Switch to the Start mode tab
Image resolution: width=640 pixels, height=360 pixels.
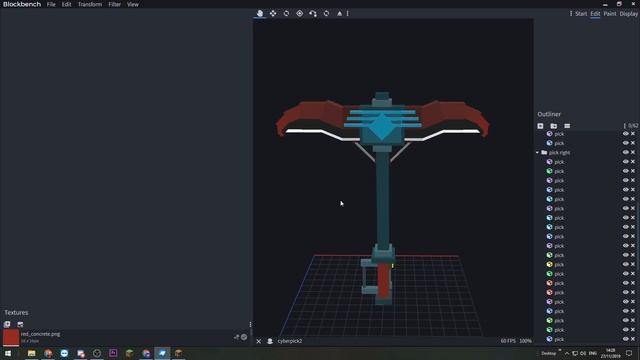(581, 14)
